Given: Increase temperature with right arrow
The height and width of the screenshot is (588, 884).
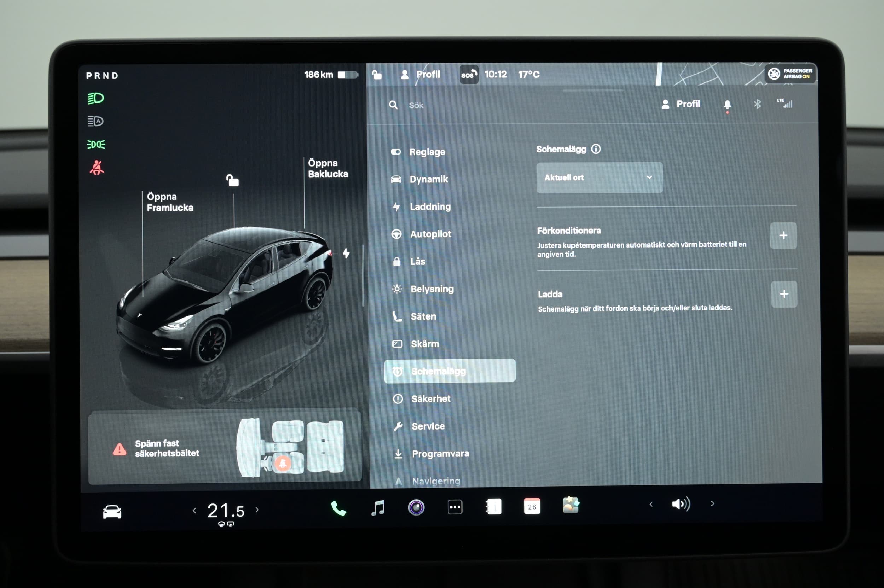Looking at the screenshot, I should coord(257,510).
